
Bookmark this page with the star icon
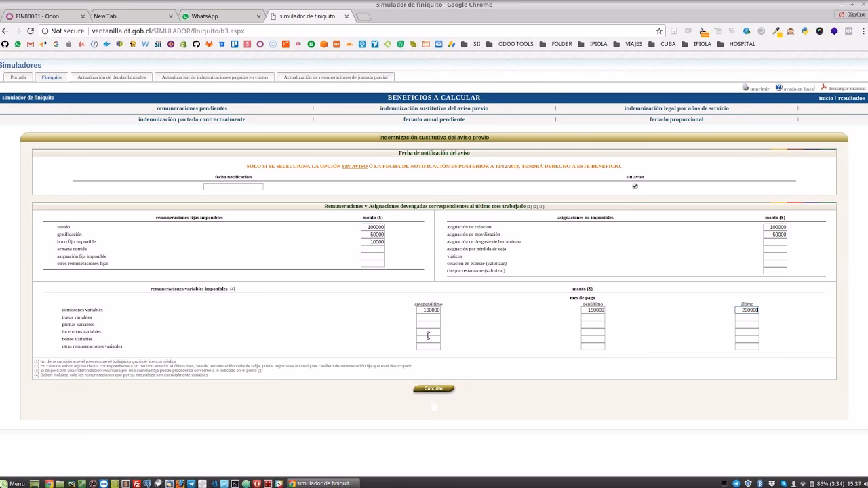click(658, 30)
